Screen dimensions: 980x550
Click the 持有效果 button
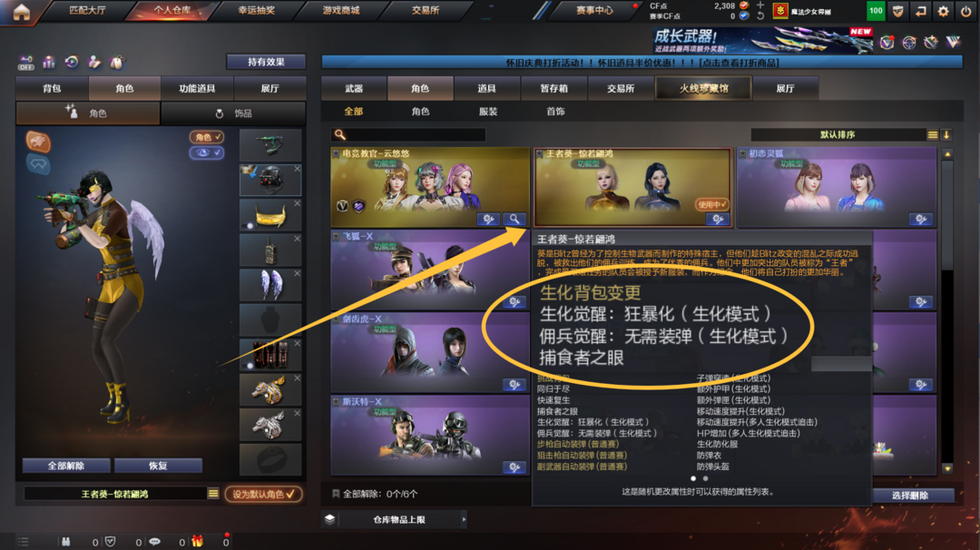266,62
